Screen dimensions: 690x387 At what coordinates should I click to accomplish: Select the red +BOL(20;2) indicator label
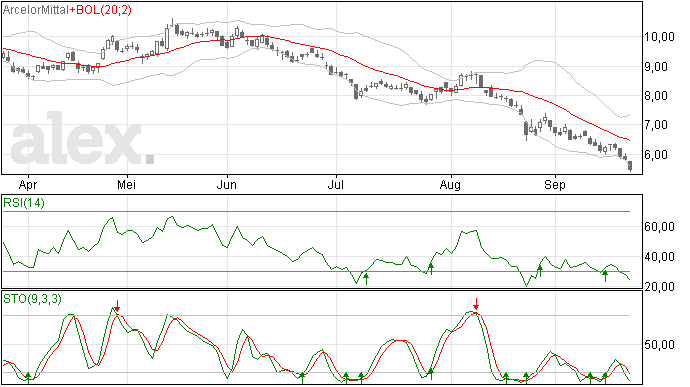[101, 10]
